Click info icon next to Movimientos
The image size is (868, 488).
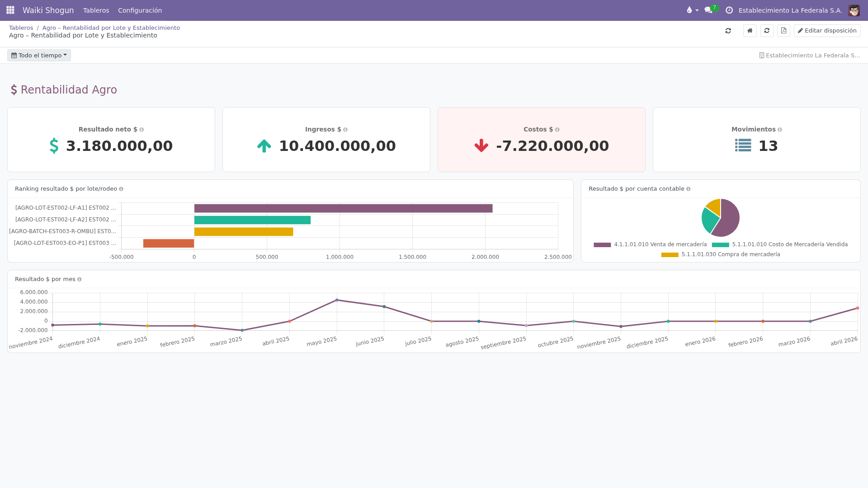pos(780,130)
